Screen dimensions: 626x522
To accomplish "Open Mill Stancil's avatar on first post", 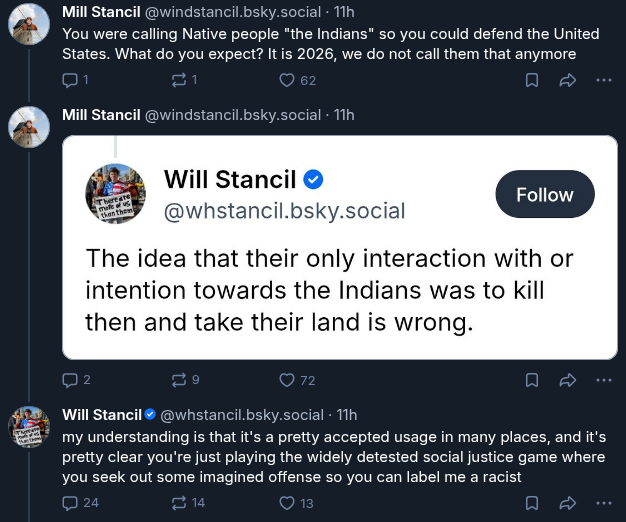I will 29,23.
